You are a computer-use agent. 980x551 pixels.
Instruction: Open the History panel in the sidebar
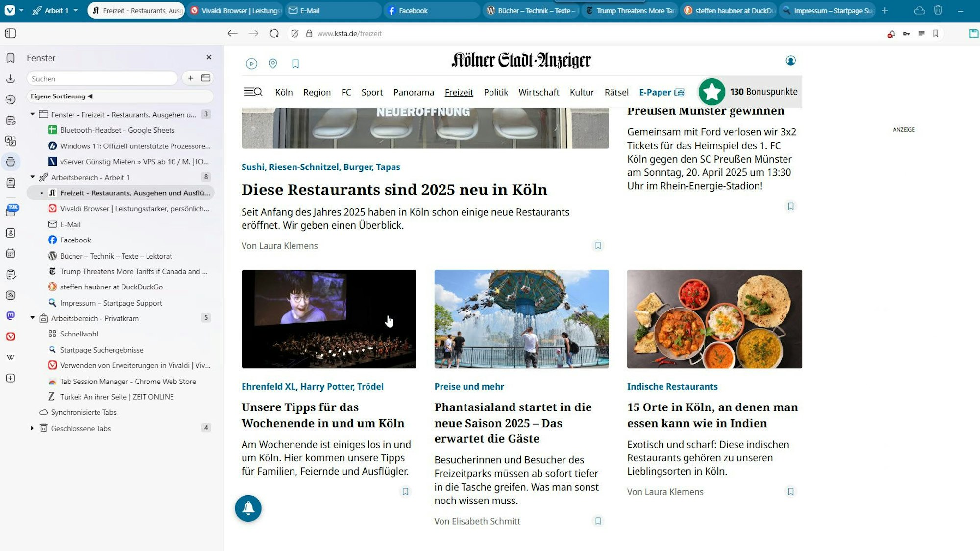click(11, 99)
